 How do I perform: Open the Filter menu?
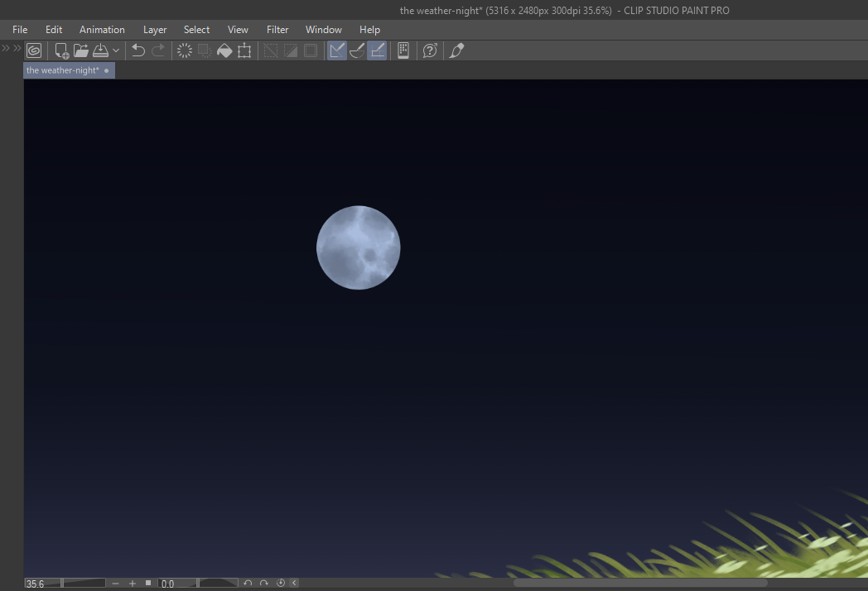pyautogui.click(x=277, y=30)
